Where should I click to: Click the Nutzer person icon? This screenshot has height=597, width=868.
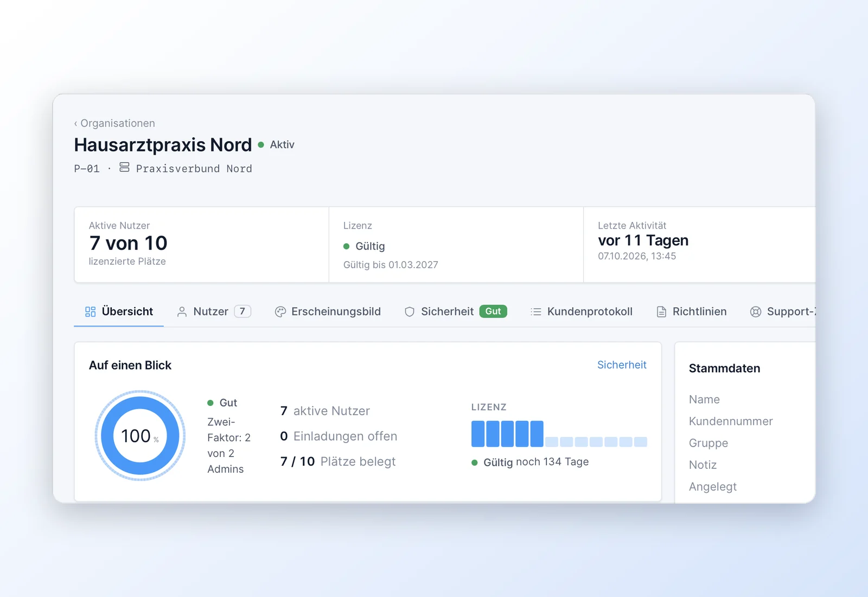tap(182, 312)
